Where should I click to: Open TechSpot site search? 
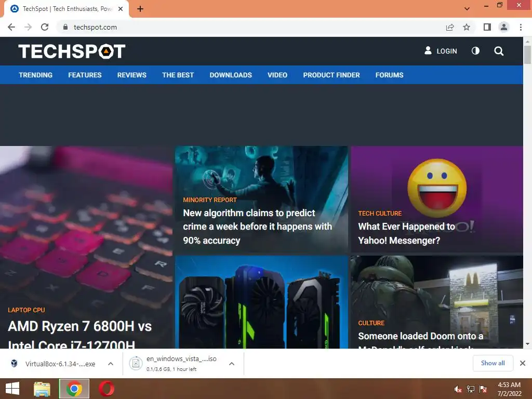(499, 51)
